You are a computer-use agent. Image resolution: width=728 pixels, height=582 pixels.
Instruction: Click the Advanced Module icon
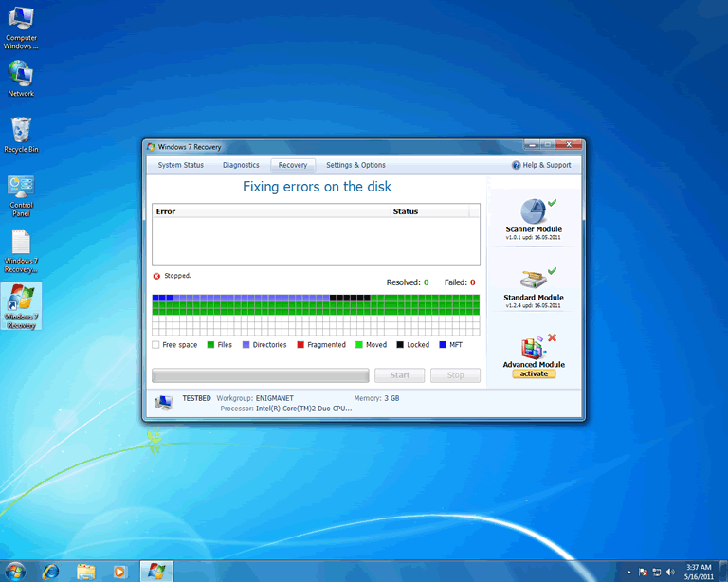(x=533, y=346)
